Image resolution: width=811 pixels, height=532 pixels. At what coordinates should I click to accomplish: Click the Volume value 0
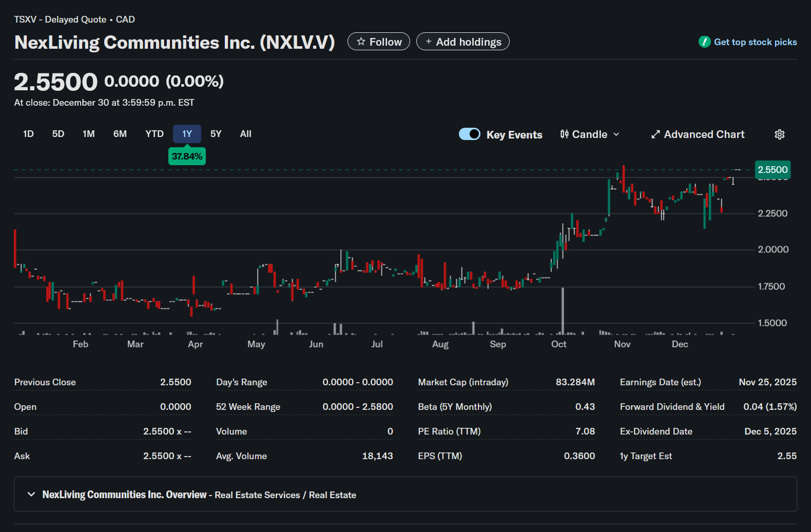[x=390, y=431]
